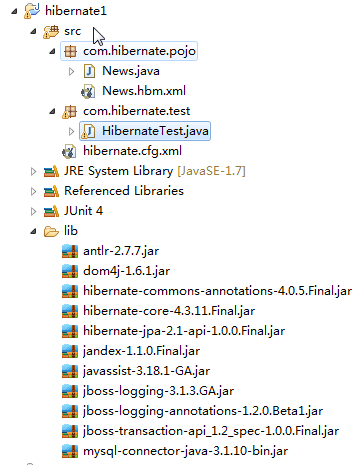Expand the News.java node

(x=71, y=71)
